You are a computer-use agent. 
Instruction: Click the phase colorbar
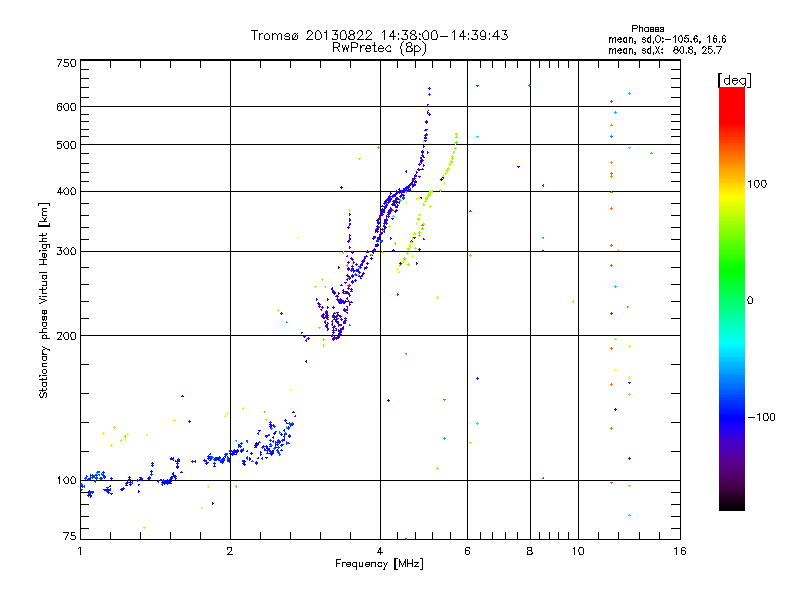(x=732, y=298)
